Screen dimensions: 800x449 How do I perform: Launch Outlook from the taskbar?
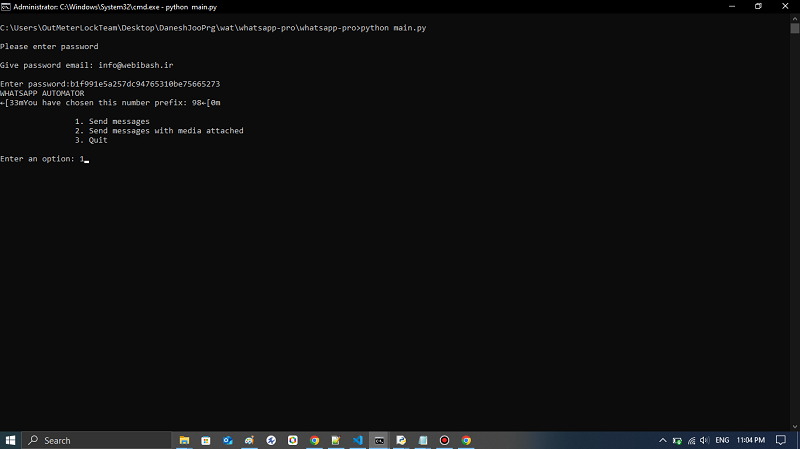pos(228,440)
